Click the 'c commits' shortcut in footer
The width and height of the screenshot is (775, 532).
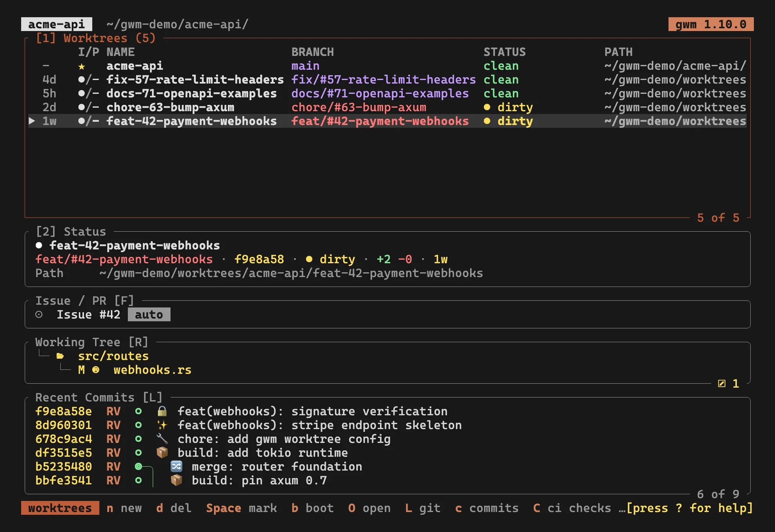click(487, 508)
